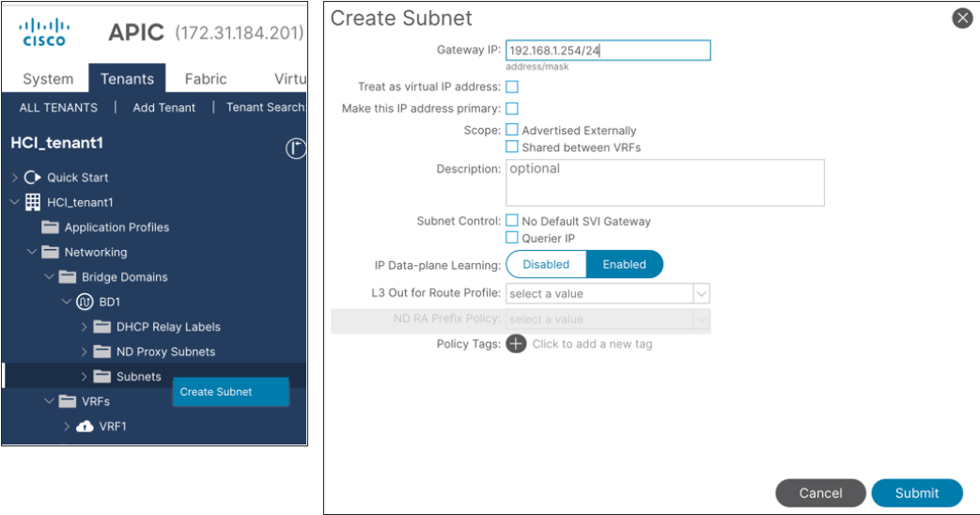Tick Shared between VRFs checkbox
This screenshot has height=515, width=980.
[512, 147]
